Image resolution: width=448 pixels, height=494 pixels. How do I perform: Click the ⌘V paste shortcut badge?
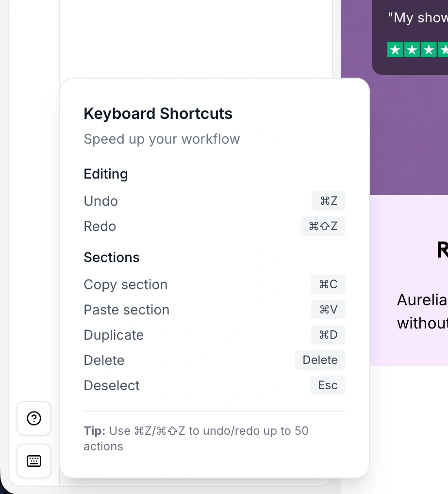pyautogui.click(x=328, y=310)
